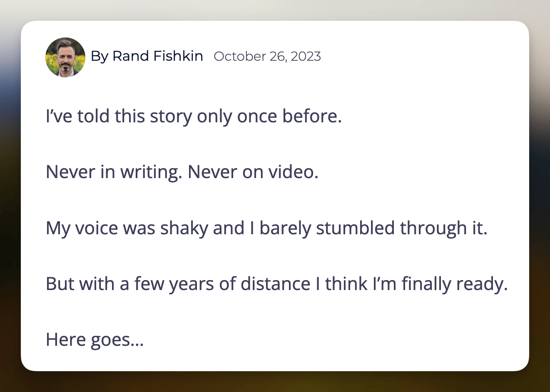The height and width of the screenshot is (392, 550).
Task: Click the "My voice was shaky" paragraph
Action: click(266, 228)
